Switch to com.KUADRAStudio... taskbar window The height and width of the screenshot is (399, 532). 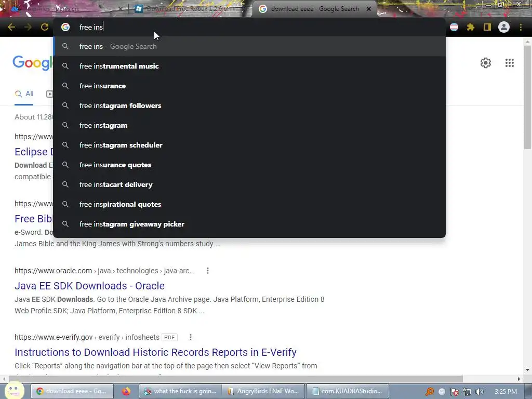point(348,391)
